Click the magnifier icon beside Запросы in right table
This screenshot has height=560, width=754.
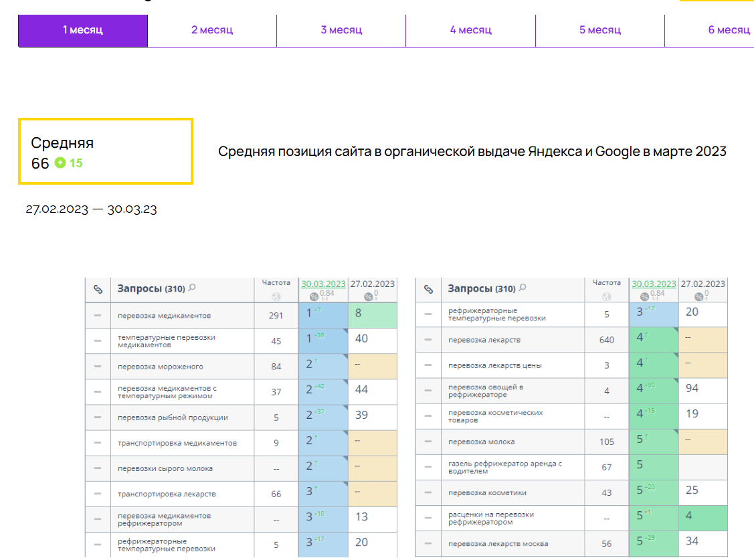click(x=523, y=288)
